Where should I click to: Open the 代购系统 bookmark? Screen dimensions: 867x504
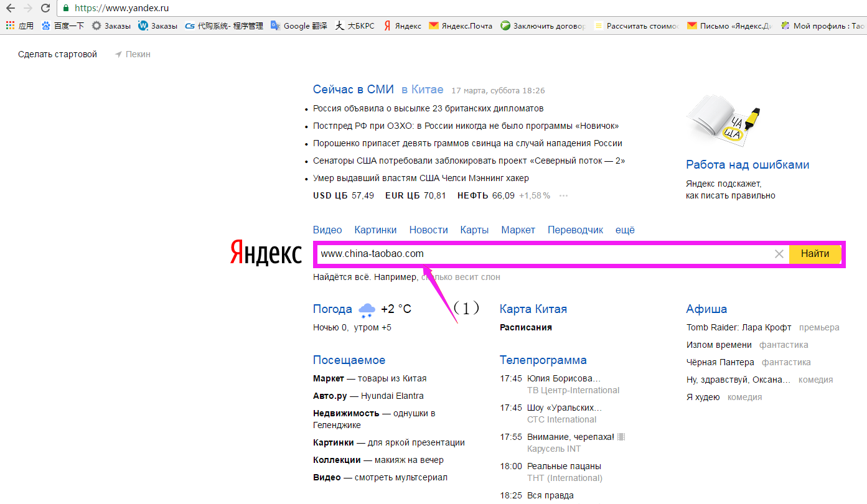pos(224,26)
